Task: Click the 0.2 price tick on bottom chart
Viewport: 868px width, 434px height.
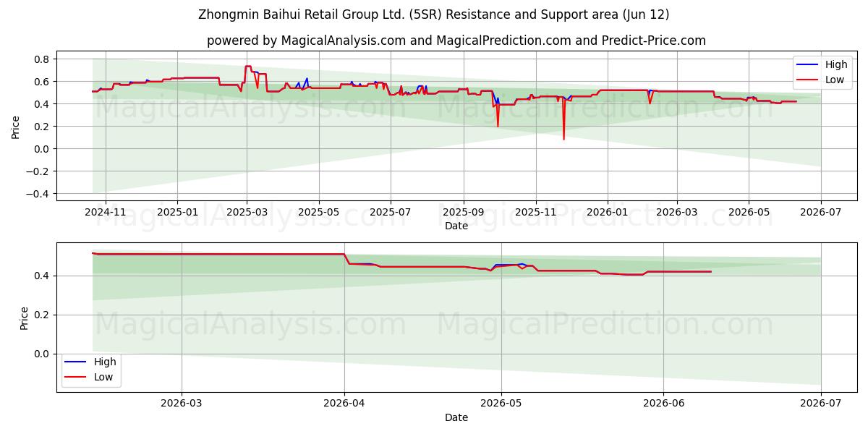Action: click(x=41, y=315)
